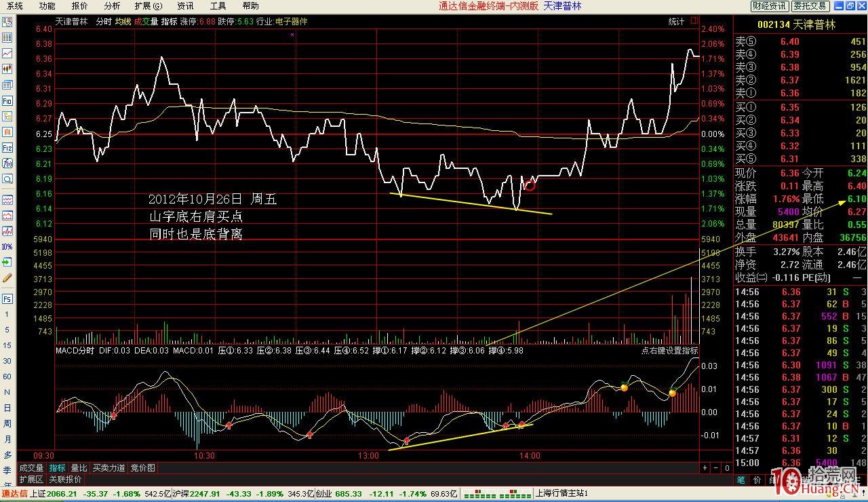Switch to the 量比 tab

[x=79, y=468]
